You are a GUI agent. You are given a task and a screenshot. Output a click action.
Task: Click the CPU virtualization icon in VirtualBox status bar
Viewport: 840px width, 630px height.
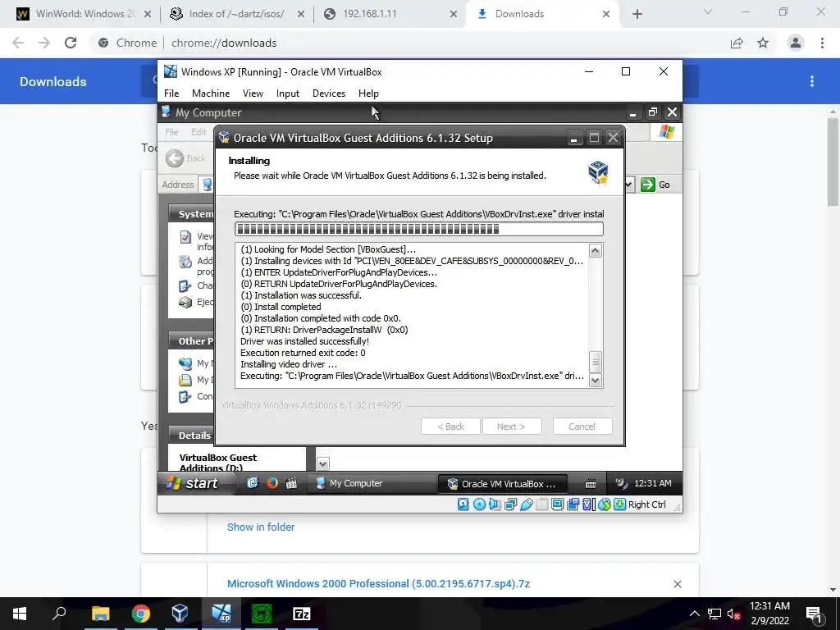(588, 504)
